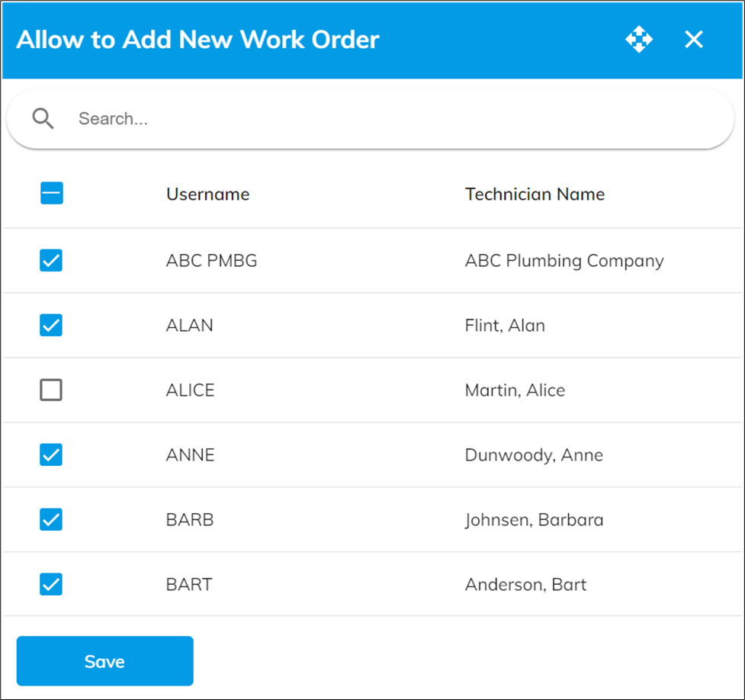Focus the Search text field
The height and width of the screenshot is (700, 745).
coord(371,119)
